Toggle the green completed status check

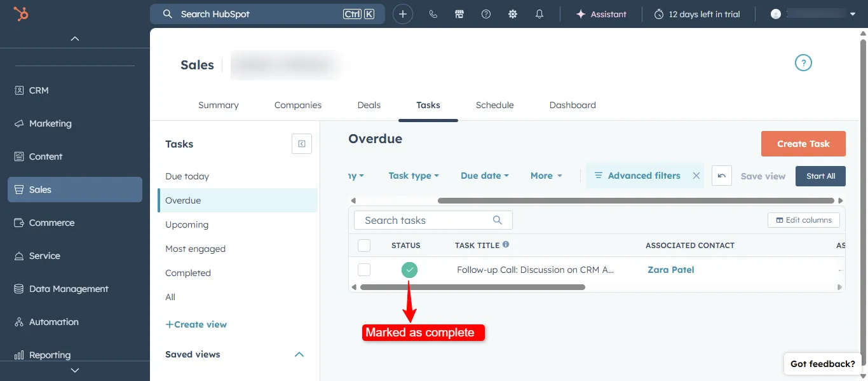[410, 270]
